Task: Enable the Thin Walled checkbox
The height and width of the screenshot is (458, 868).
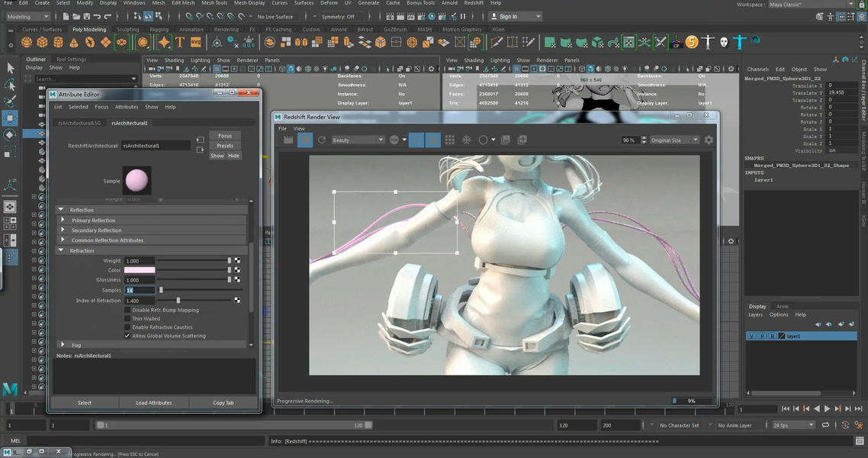Action: pos(127,318)
